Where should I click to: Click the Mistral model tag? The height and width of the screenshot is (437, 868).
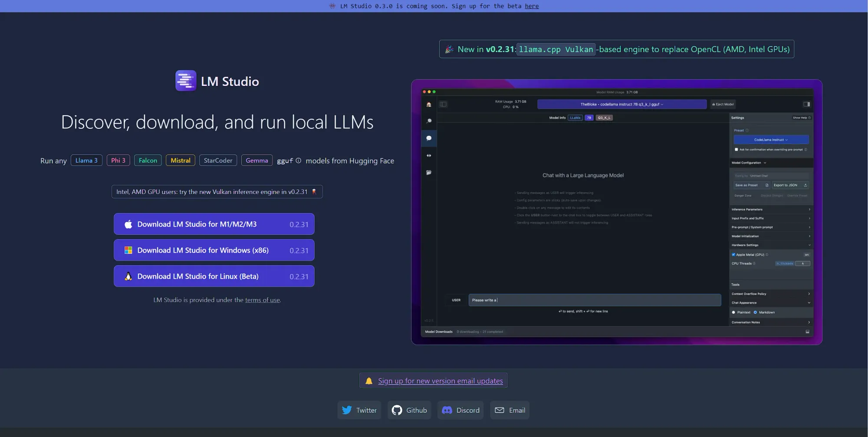181,160
